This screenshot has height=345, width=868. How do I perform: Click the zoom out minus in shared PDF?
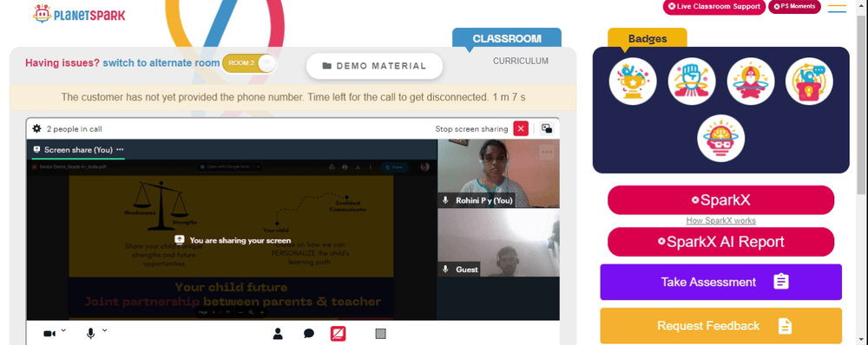pyautogui.click(x=240, y=312)
